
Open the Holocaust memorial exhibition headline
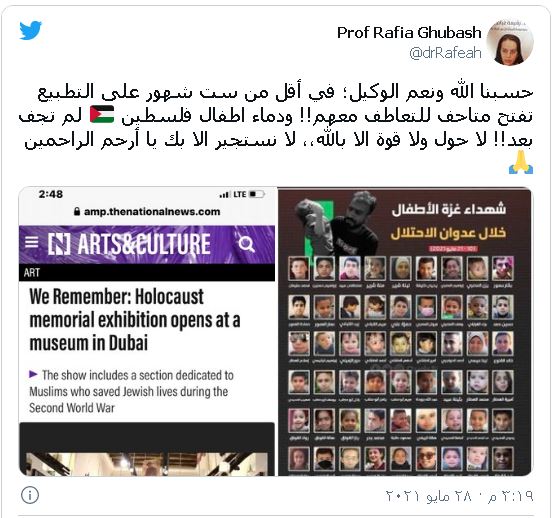point(135,320)
